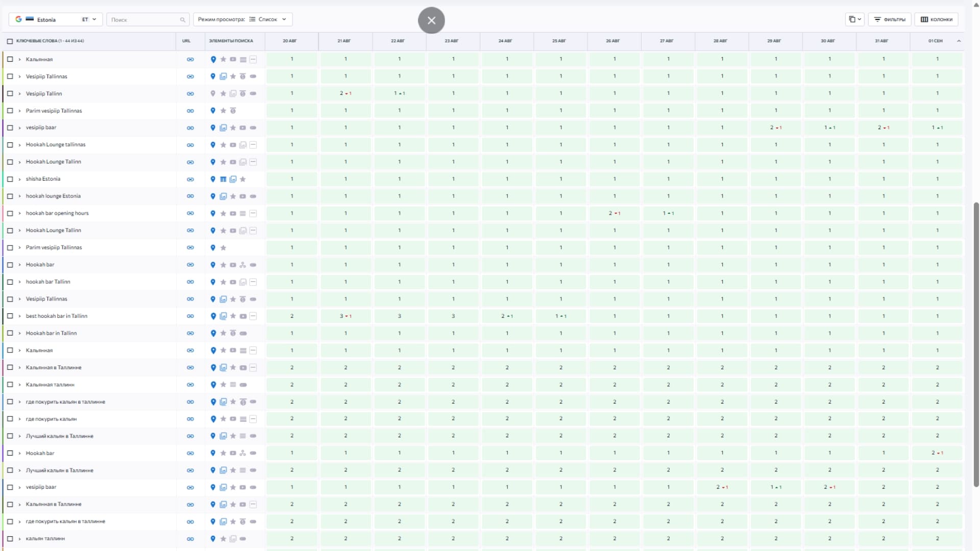Click the round X close button
Image resolution: width=980 pixels, height=551 pixels.
pos(431,20)
